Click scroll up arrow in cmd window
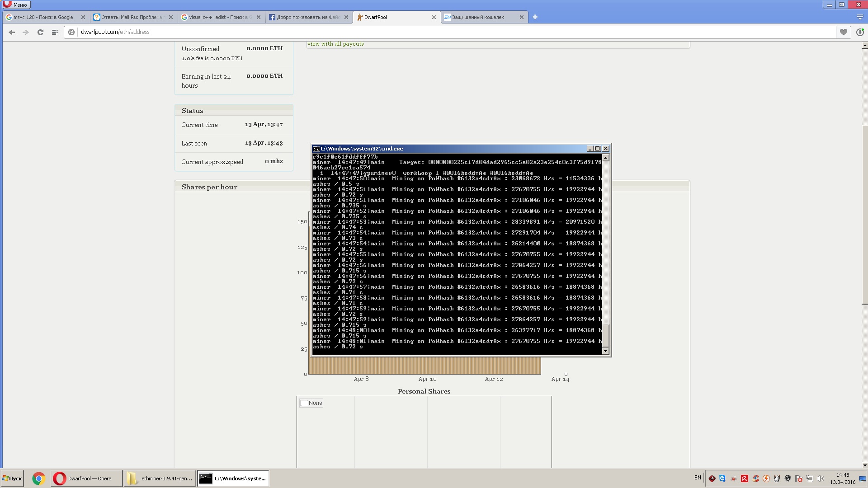This screenshot has height=488, width=868. pos(606,157)
